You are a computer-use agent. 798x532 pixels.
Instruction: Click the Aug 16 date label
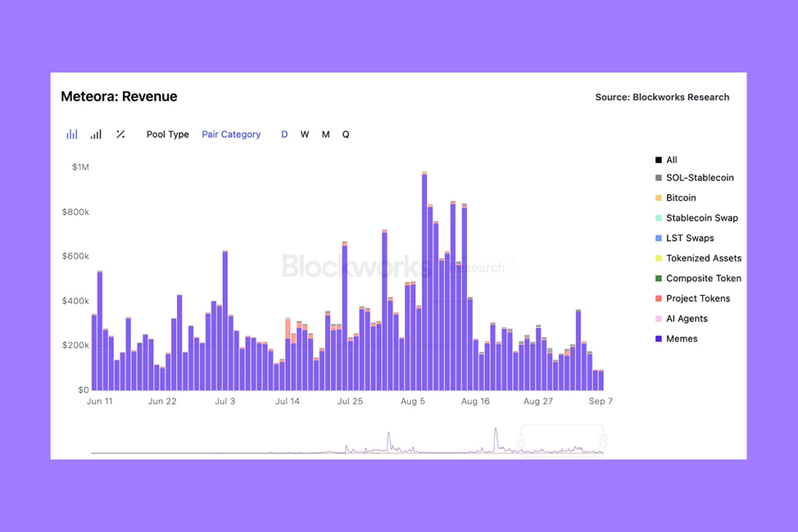click(475, 401)
